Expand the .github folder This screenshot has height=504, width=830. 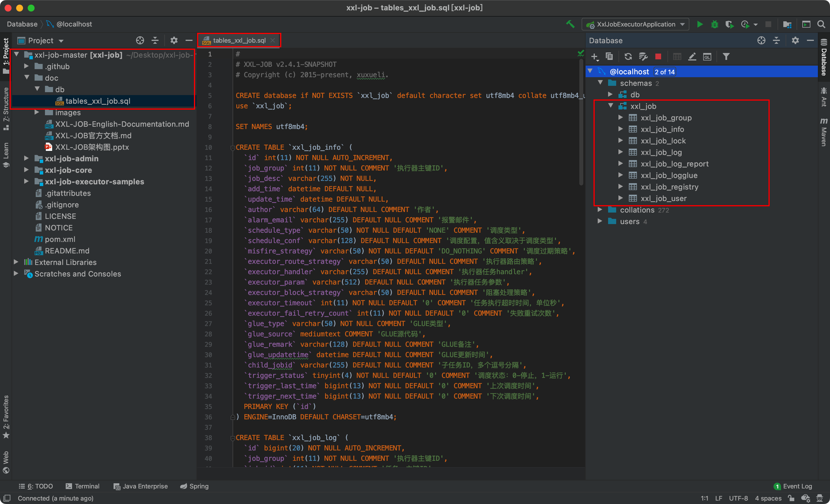click(26, 66)
